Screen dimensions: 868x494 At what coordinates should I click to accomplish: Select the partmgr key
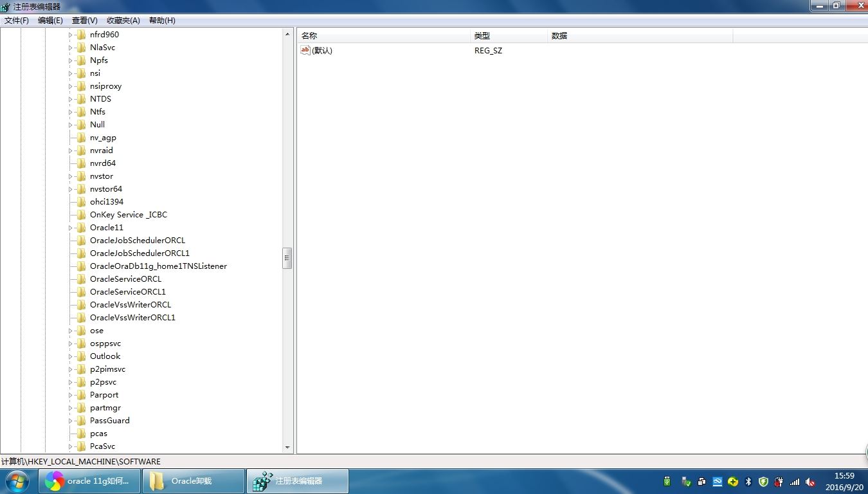105,408
